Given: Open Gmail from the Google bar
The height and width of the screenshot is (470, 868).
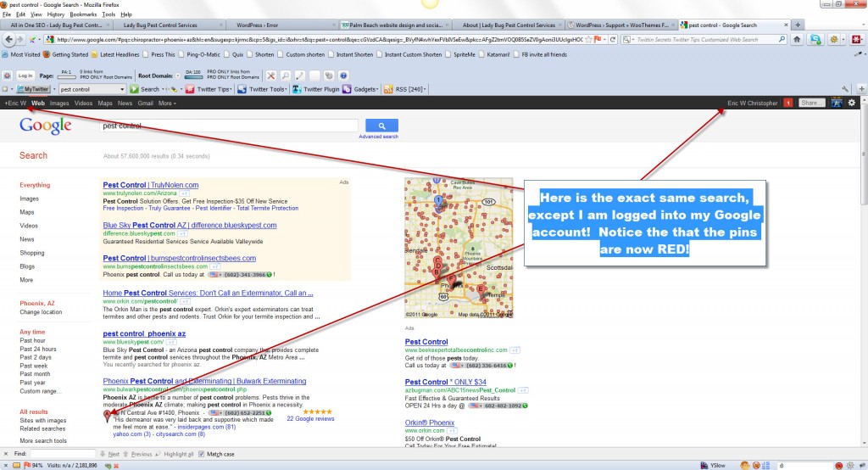Looking at the screenshot, I should pyautogui.click(x=145, y=104).
